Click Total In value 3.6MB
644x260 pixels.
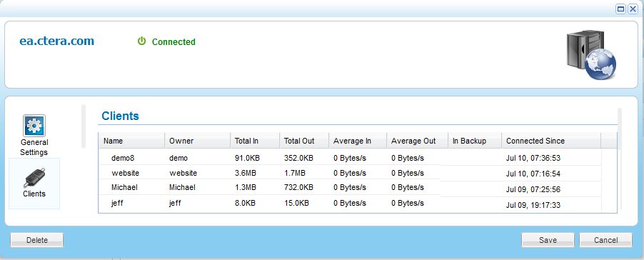(245, 173)
